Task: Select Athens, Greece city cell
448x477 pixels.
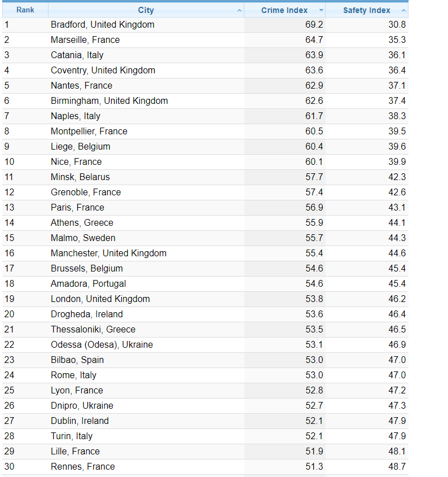Action: pos(82,223)
